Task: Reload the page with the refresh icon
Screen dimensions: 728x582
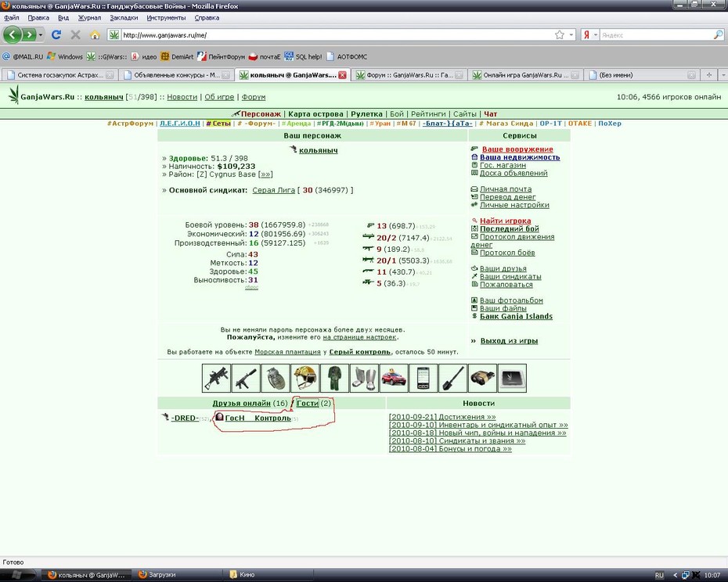Action: point(56,34)
